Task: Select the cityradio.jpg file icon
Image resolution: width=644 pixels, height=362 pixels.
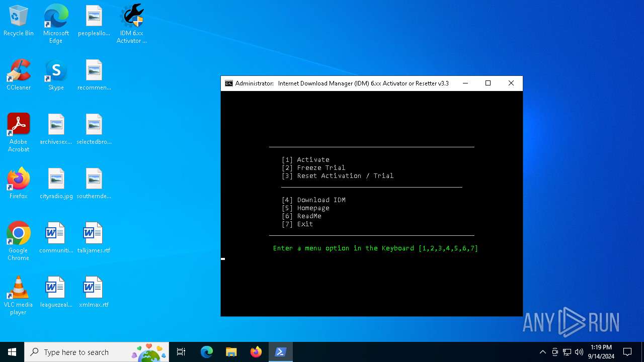Action: pos(56,184)
